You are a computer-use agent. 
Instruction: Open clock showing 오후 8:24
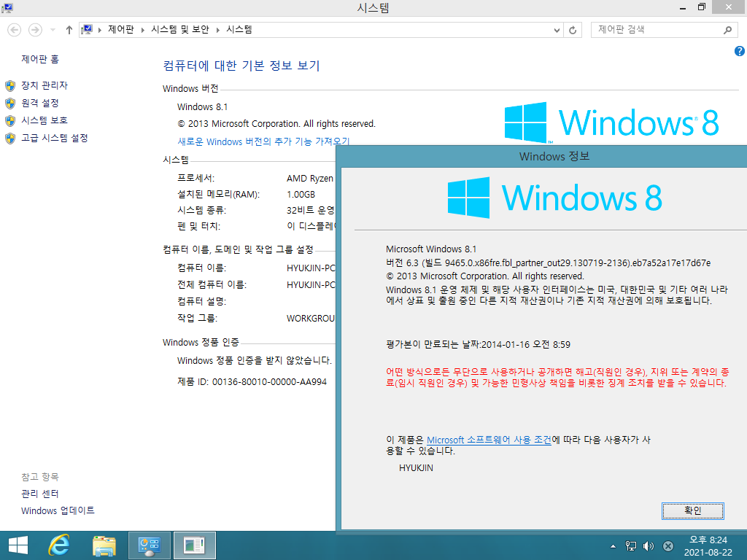coord(708,546)
